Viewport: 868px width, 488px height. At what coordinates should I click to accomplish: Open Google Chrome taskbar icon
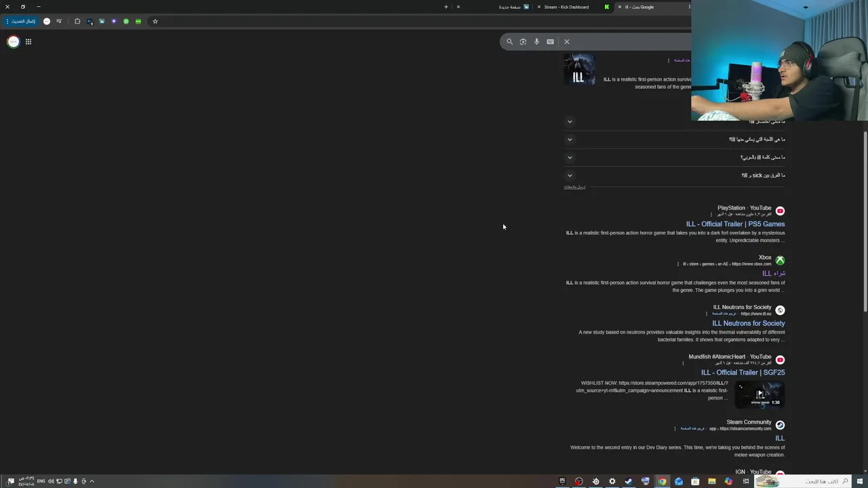point(662,481)
